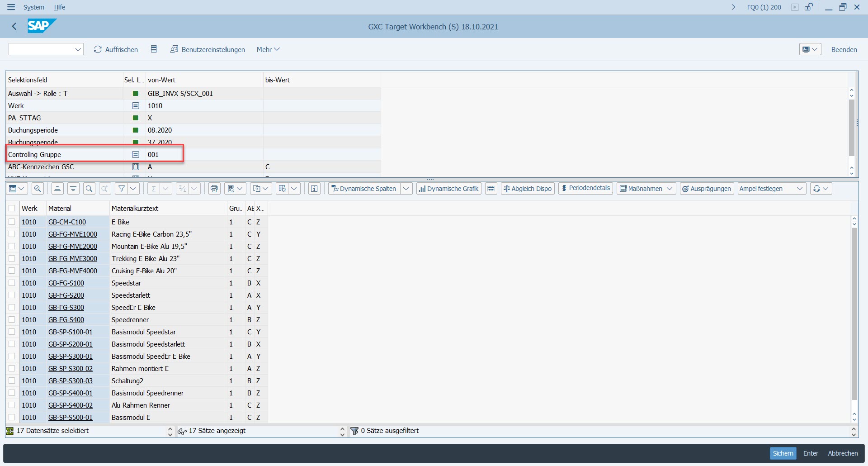This screenshot has width=868, height=466.
Task: Select checkbox for Speedstar row
Action: click(x=12, y=283)
